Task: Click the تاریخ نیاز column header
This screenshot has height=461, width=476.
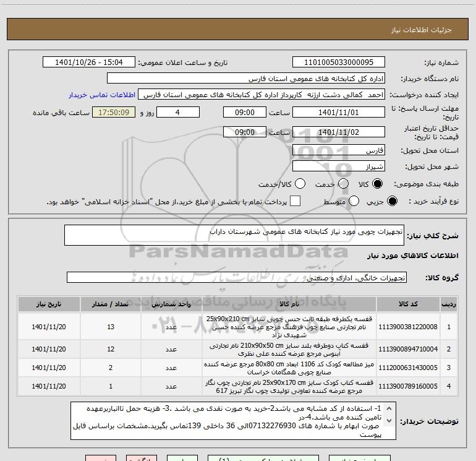Action: (x=49, y=304)
